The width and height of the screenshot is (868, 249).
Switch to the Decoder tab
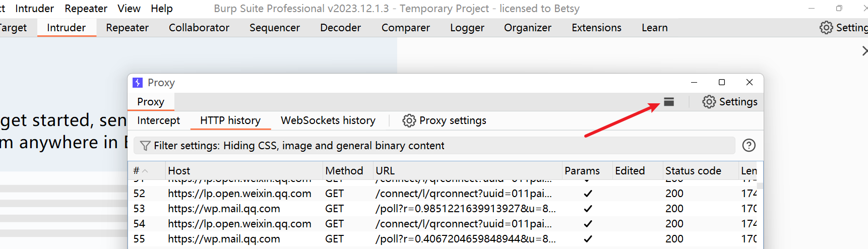tap(341, 28)
